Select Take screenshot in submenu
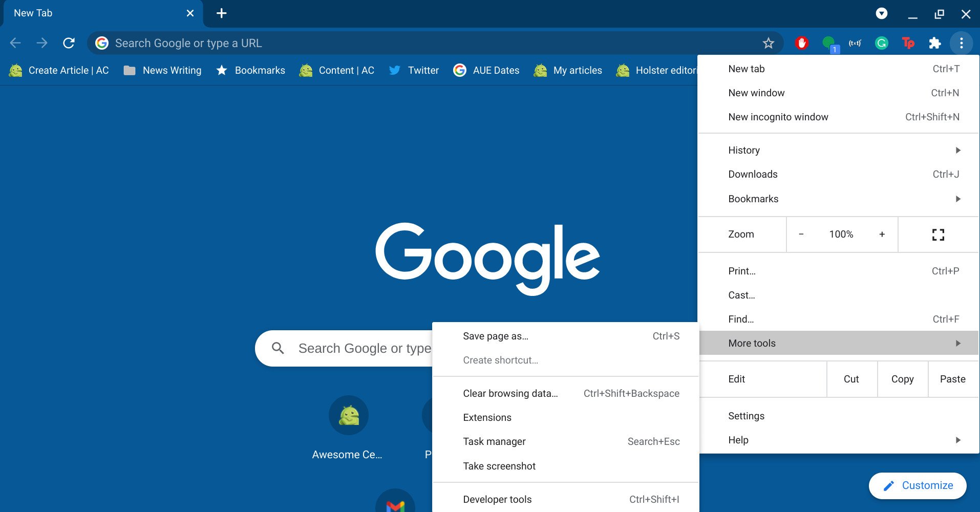Viewport: 980px width, 512px height. pyautogui.click(x=565, y=466)
